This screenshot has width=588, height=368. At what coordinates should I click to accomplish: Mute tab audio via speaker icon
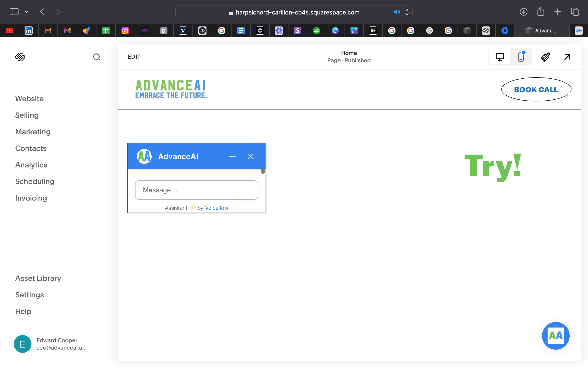pyautogui.click(x=396, y=12)
